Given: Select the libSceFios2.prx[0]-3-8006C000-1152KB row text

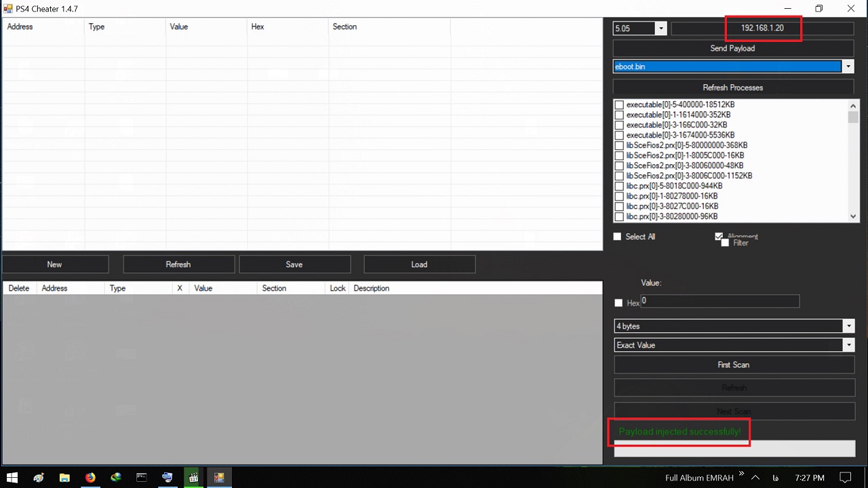Looking at the screenshot, I should [689, 176].
